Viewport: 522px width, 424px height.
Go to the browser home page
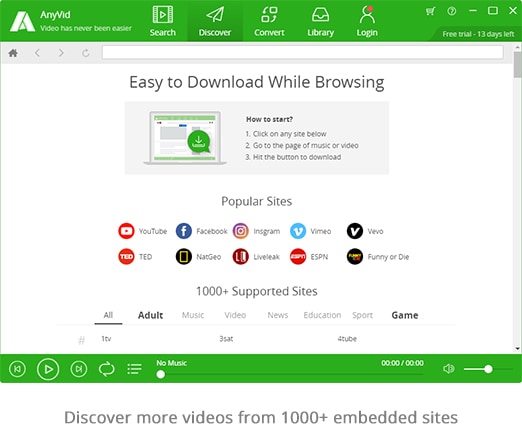click(x=13, y=53)
